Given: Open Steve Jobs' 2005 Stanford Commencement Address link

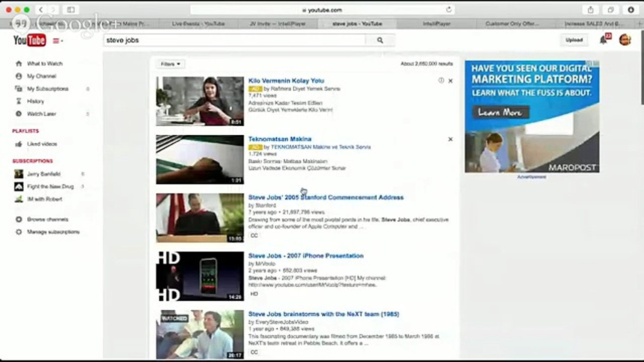Looking at the screenshot, I should click(326, 198).
